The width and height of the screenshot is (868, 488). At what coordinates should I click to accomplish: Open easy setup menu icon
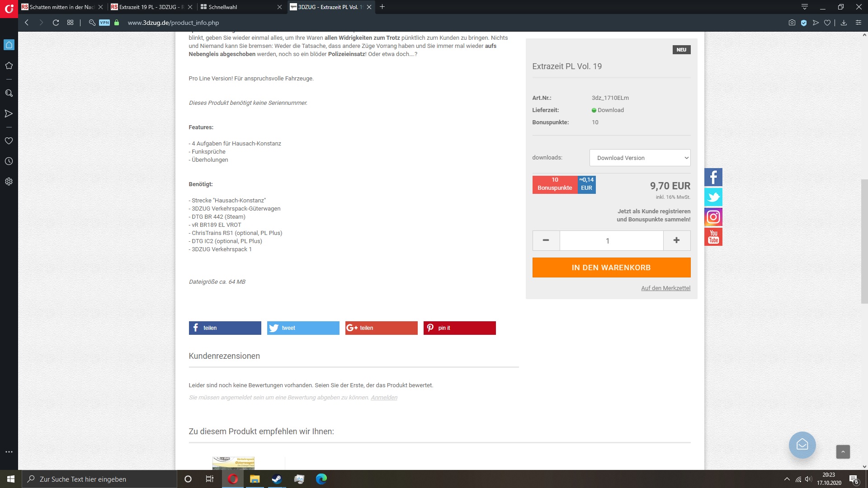tap(859, 23)
